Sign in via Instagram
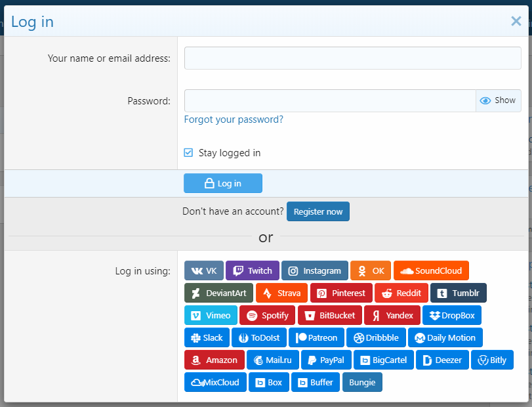 coord(314,270)
